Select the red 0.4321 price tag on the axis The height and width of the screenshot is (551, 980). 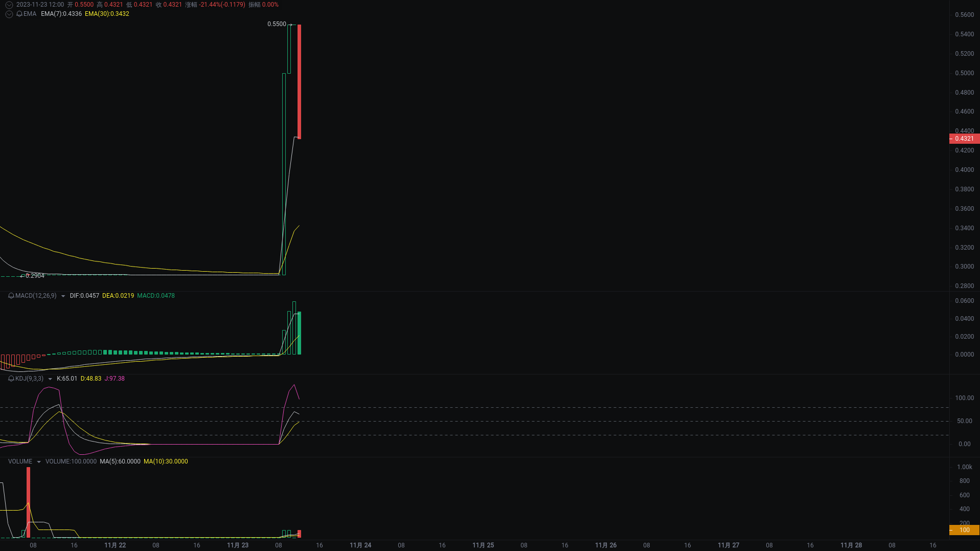pos(963,139)
